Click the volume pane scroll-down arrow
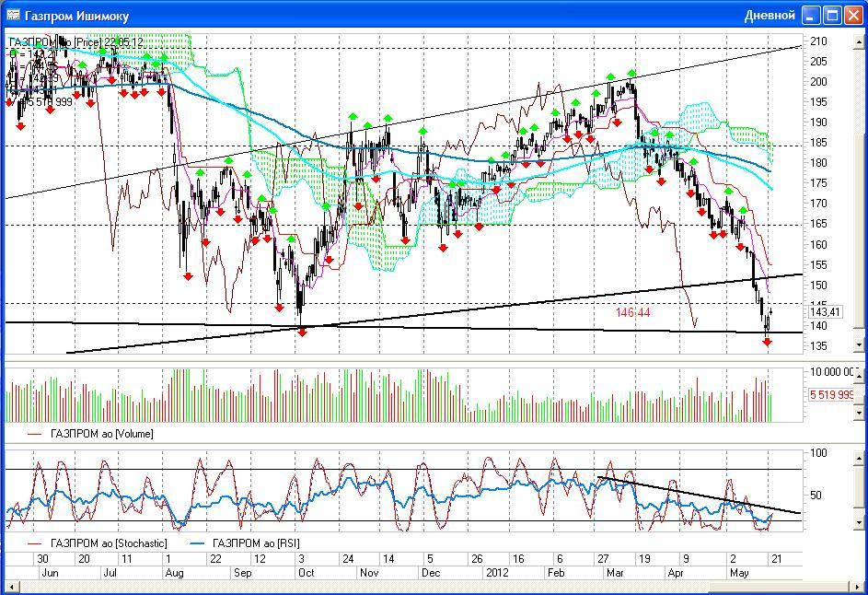This screenshot has width=868, height=595. pyautogui.click(x=859, y=413)
